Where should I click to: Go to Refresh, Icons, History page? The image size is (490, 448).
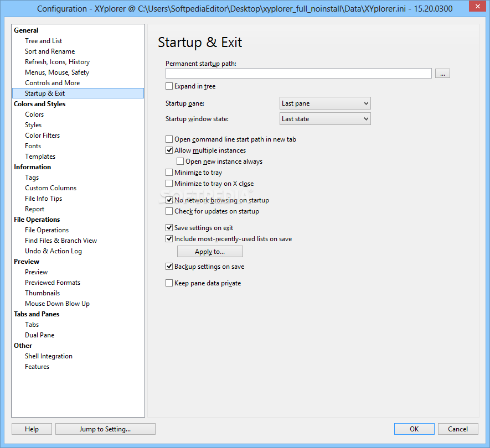(57, 62)
